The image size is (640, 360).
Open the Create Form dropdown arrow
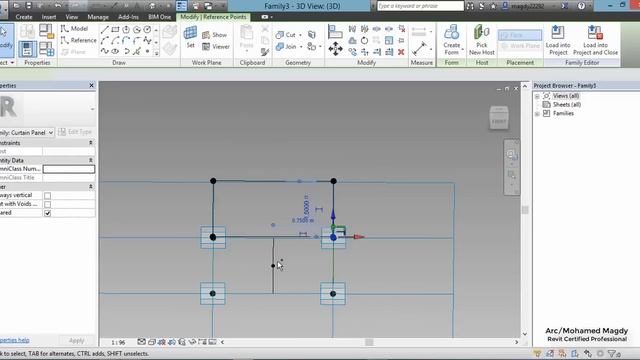click(462, 49)
